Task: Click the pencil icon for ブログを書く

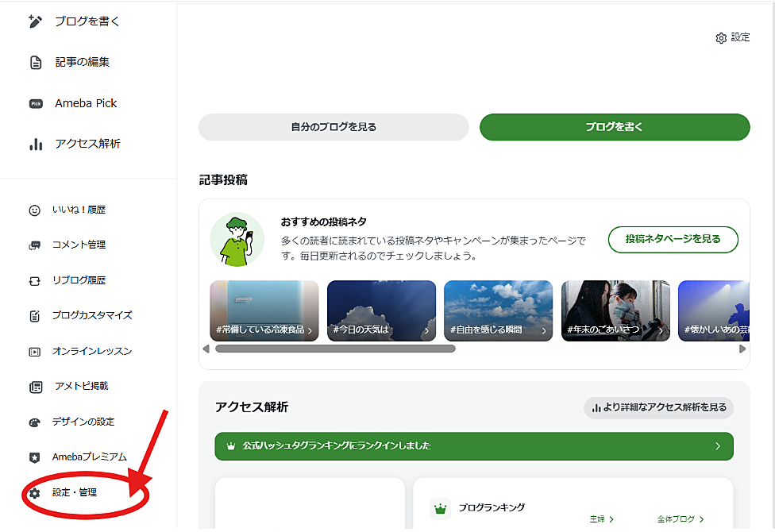Action: (x=35, y=21)
